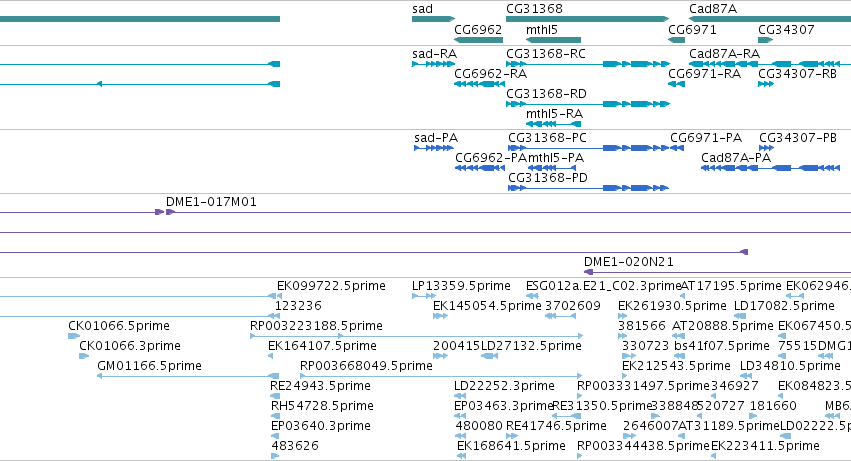Click the Cad87A gene label
851x461 pixels.
713,9
